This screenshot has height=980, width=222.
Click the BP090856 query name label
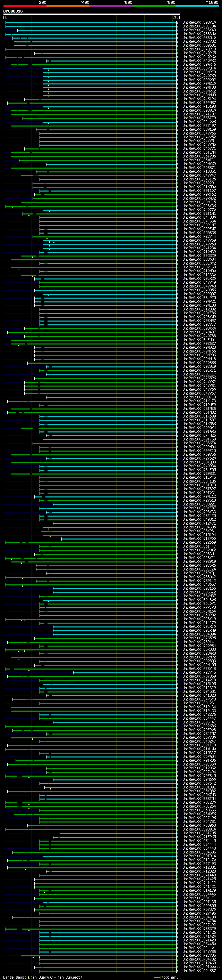click(13, 11)
